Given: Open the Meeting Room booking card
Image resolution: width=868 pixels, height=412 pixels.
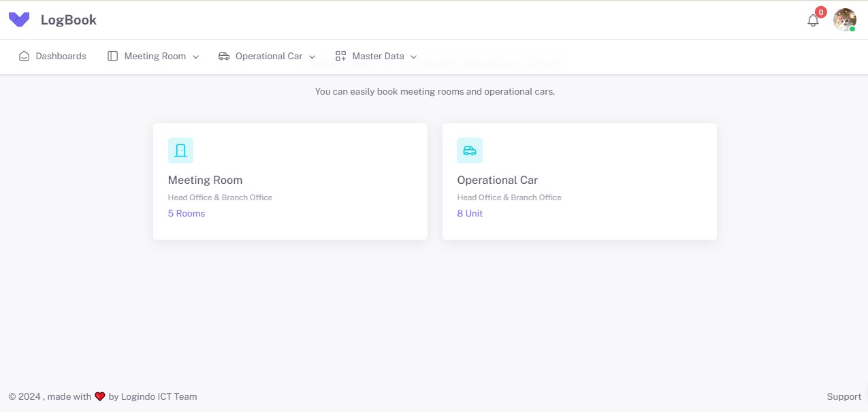Looking at the screenshot, I should tap(290, 181).
